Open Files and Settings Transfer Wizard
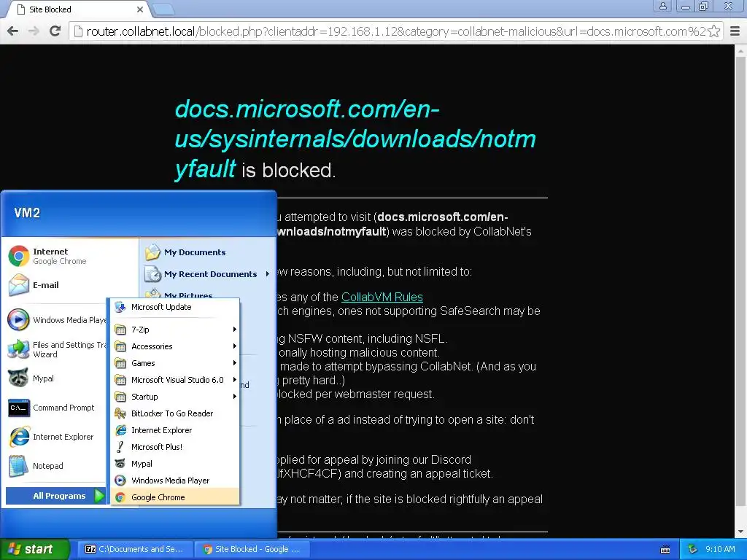 [56, 349]
